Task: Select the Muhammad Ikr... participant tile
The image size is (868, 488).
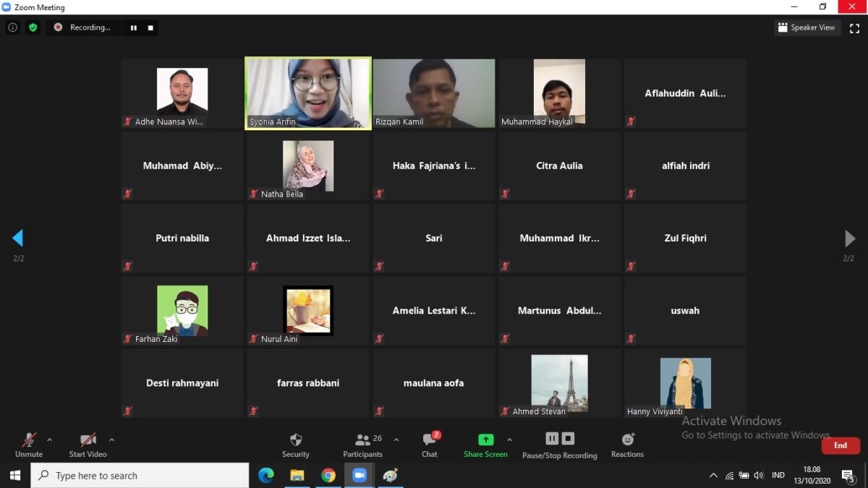Action: click(x=560, y=238)
